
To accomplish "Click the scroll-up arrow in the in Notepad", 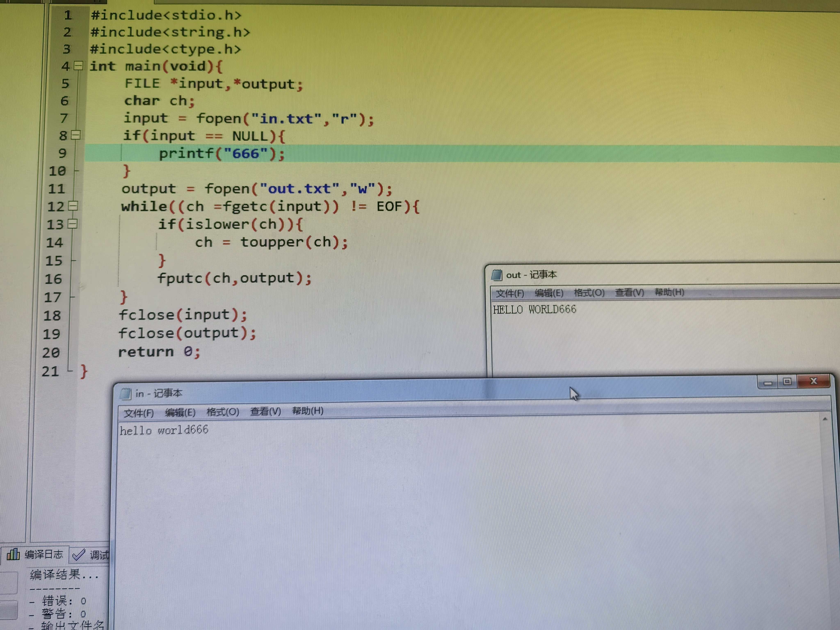I will click(x=825, y=419).
